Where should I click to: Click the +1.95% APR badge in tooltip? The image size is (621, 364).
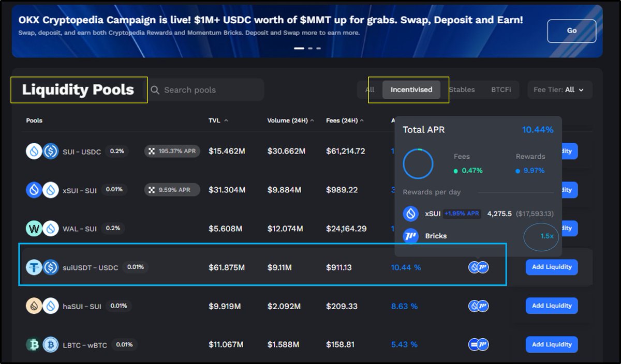[462, 214]
